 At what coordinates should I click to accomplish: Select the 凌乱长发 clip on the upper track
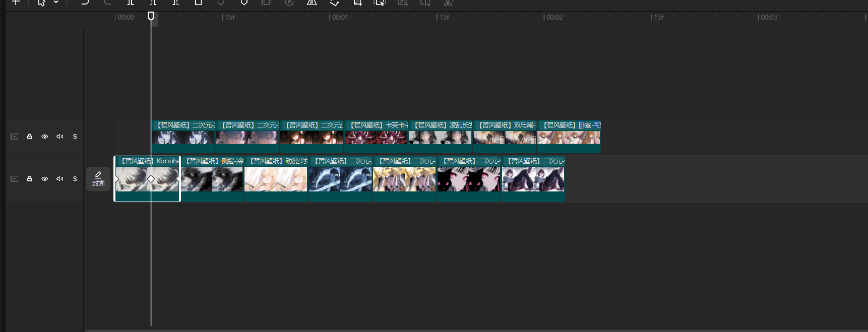(441, 137)
